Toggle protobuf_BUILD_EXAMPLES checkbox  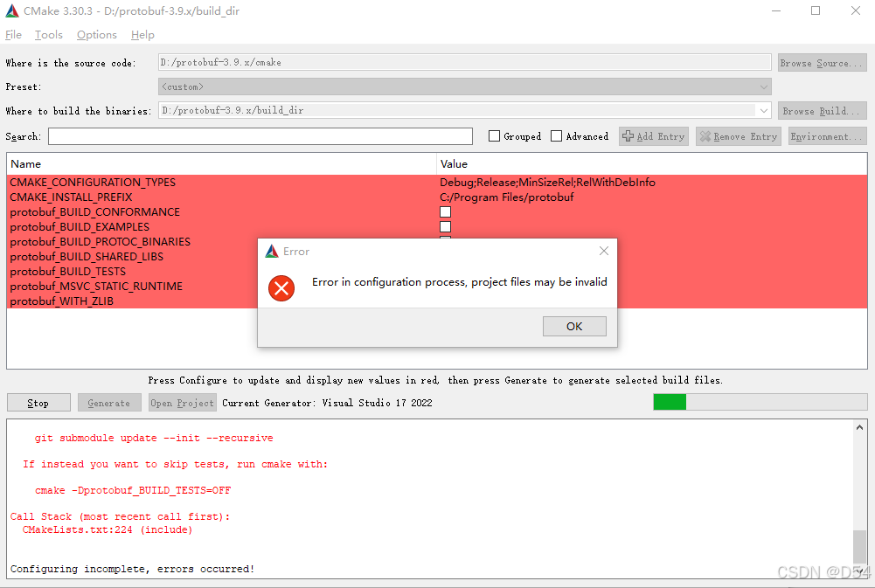point(445,226)
